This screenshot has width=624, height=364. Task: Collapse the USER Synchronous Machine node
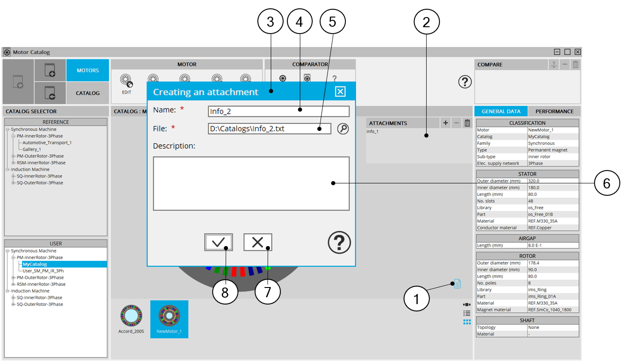pyautogui.click(x=8, y=251)
